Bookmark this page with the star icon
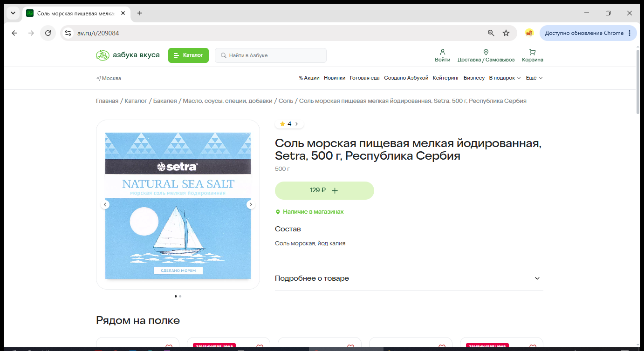This screenshot has width=644, height=351. pos(506,33)
